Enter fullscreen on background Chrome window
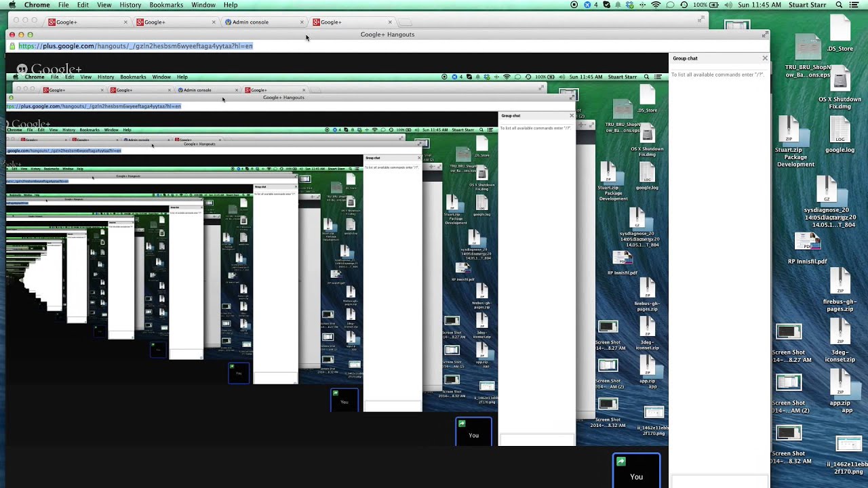868x488 pixels. coord(701,20)
